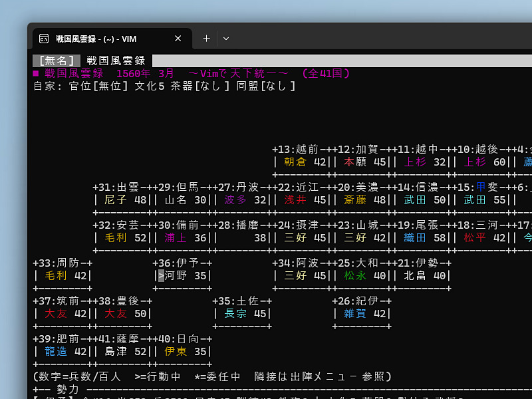Click the legend text *=委任中
Screen dimensions: 532x399
point(217,376)
